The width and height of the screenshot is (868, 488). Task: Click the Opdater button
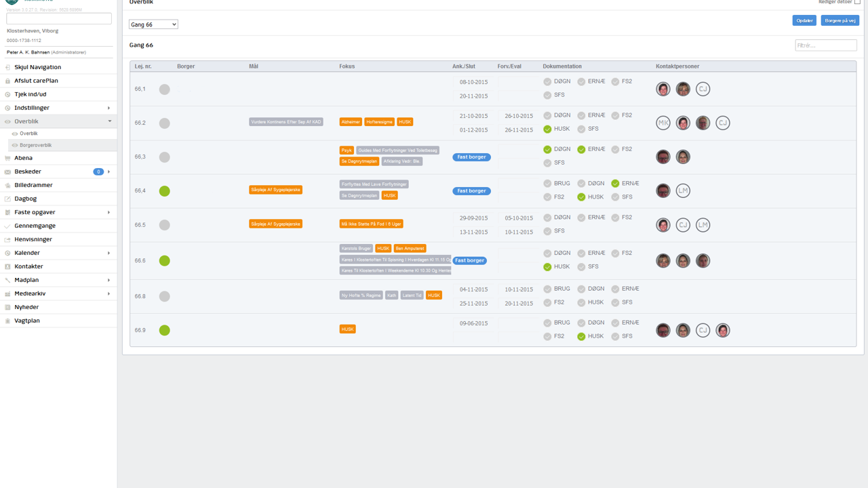(x=804, y=20)
